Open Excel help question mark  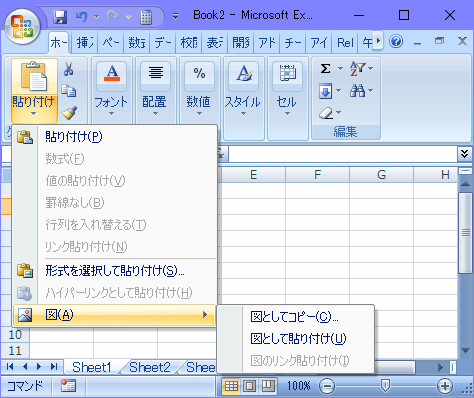pyautogui.click(x=396, y=42)
